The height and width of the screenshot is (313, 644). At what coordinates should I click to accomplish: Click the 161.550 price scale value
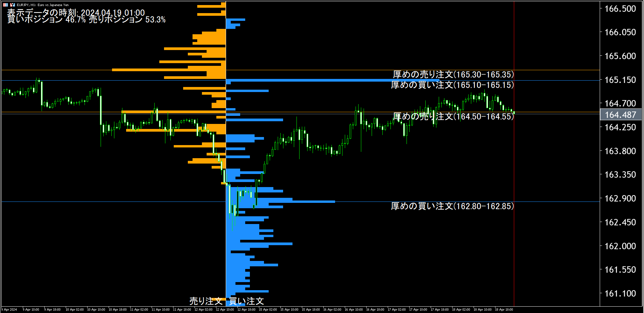620,270
